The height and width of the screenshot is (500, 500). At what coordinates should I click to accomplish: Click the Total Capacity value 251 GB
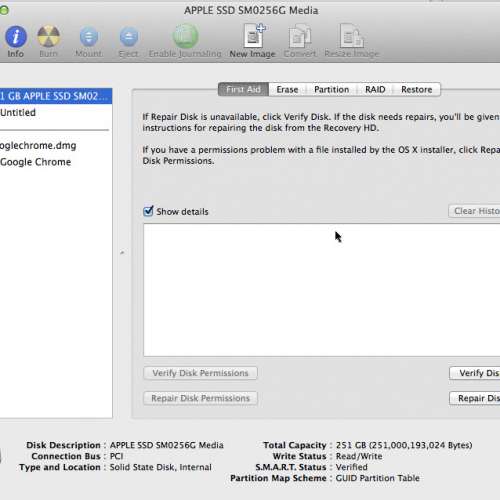(x=404, y=445)
